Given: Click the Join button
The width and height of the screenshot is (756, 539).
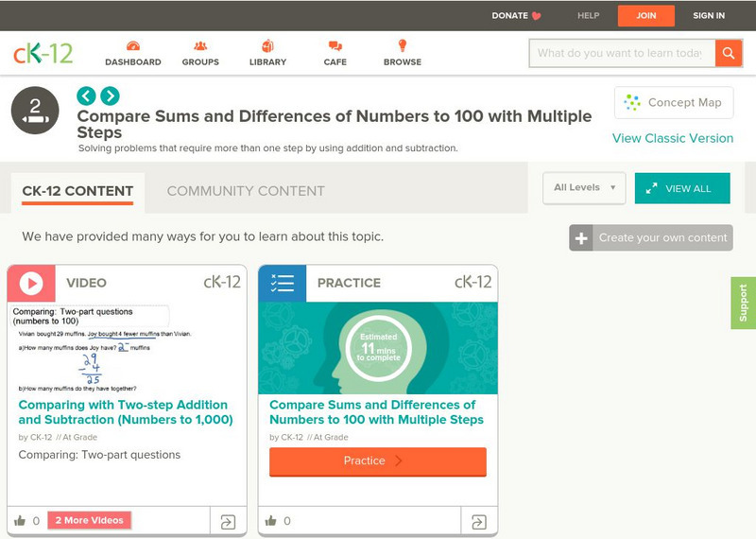Looking at the screenshot, I should 646,15.
